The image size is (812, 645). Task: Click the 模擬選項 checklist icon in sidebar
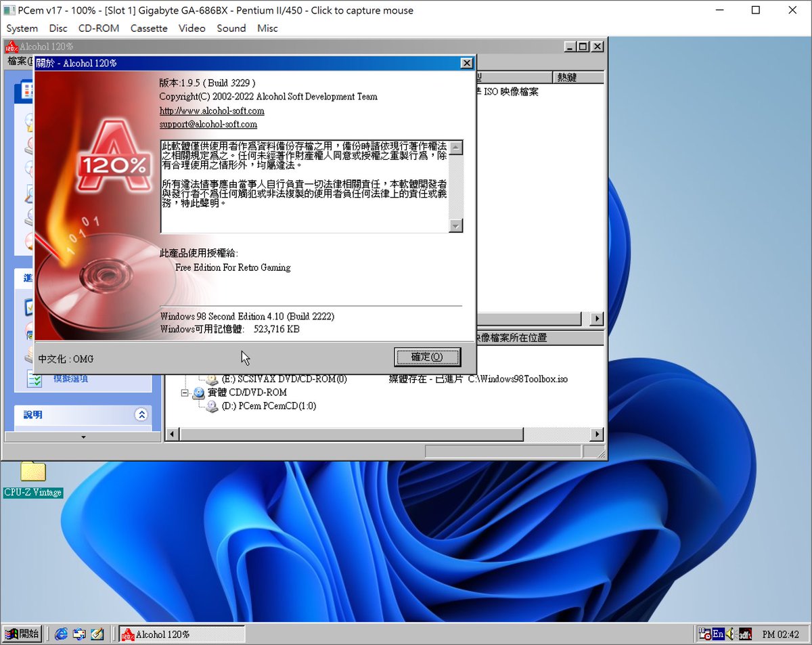pos(35,379)
